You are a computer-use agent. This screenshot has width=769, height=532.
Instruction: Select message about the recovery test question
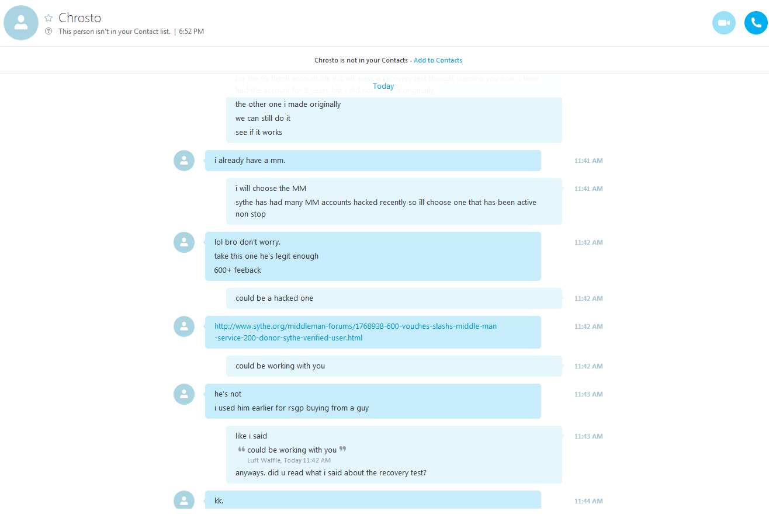(331, 473)
